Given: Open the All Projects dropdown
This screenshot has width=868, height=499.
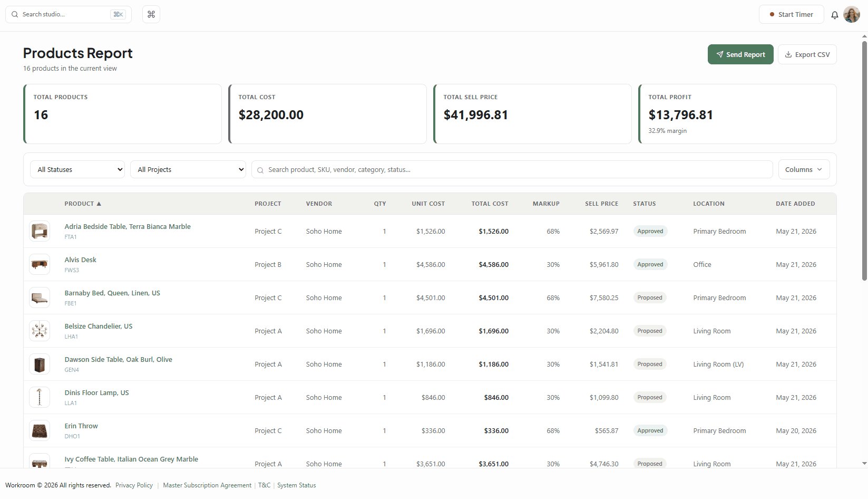Looking at the screenshot, I should click(x=188, y=169).
